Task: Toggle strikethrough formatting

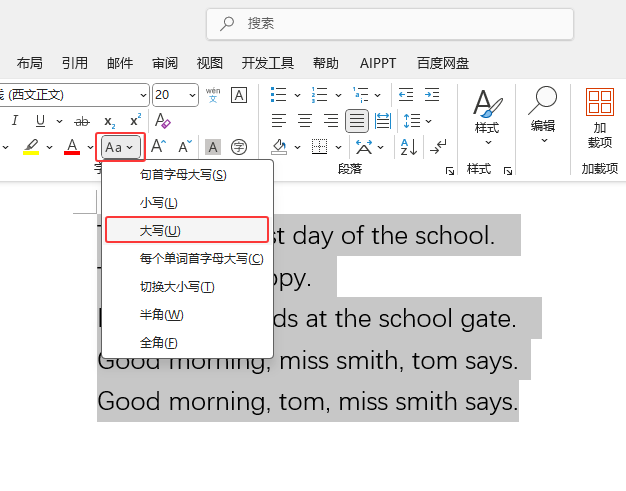Action: [82, 121]
